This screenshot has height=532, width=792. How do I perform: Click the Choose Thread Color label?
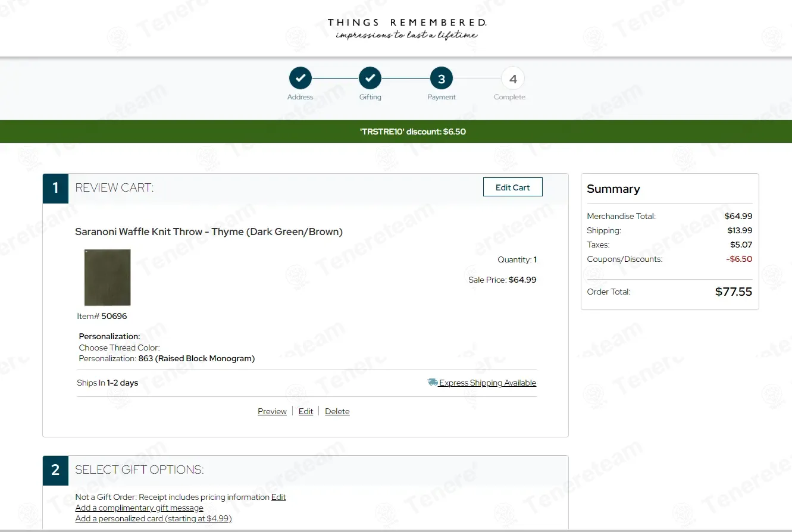point(119,348)
